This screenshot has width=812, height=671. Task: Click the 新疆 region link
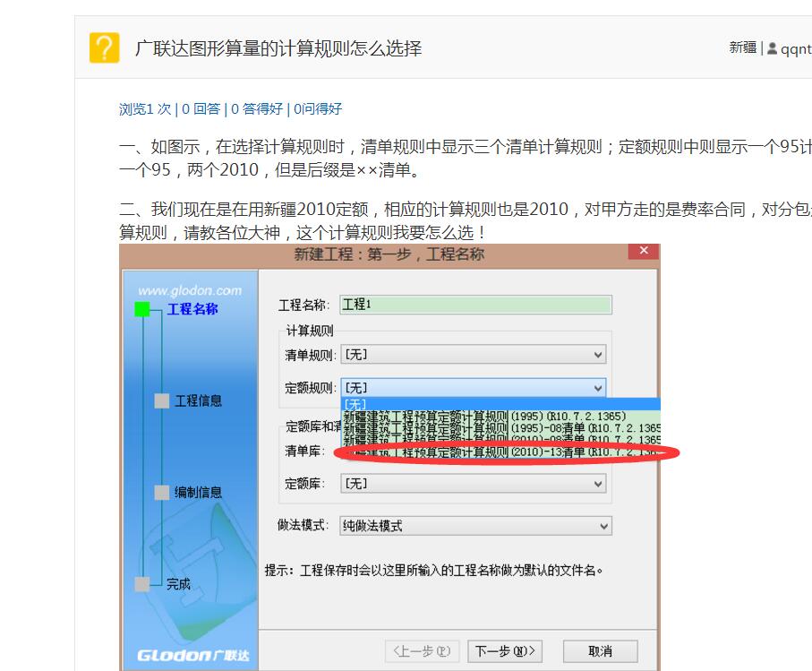(x=743, y=47)
